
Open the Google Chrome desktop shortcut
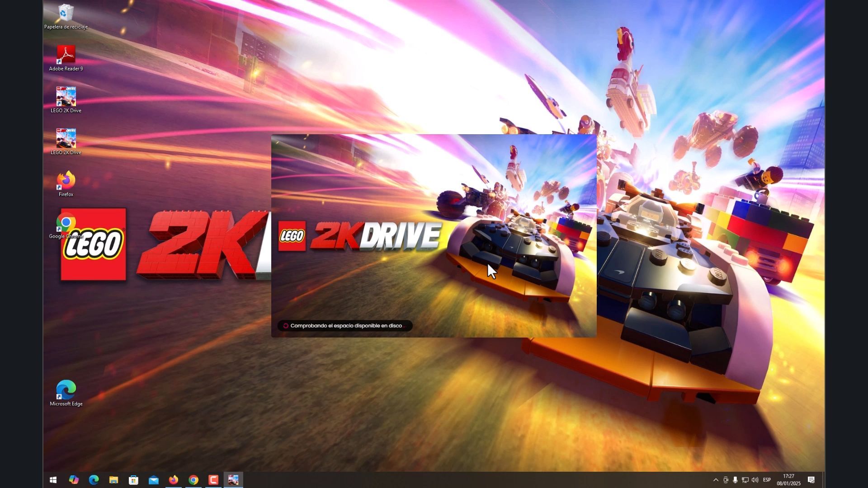[66, 225]
